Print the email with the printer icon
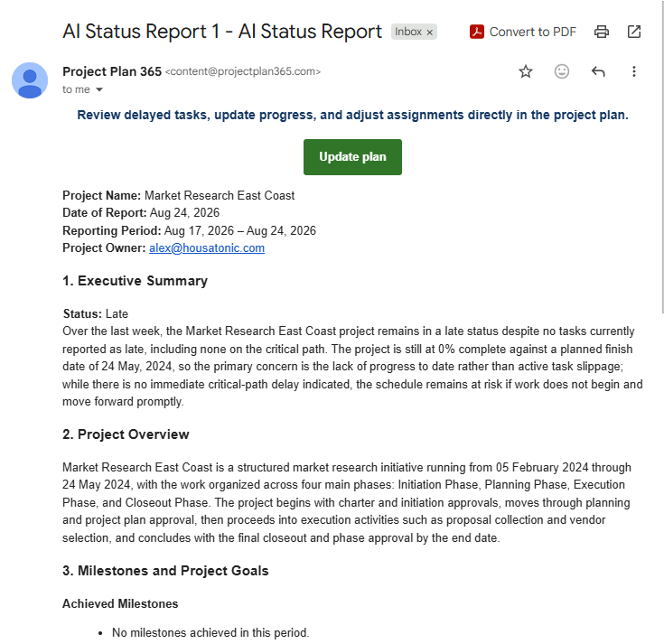664x644 pixels. click(602, 32)
